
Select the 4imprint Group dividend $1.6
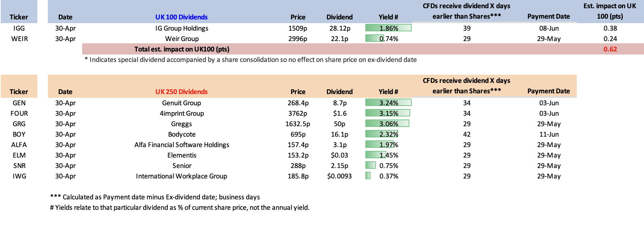coord(340,113)
